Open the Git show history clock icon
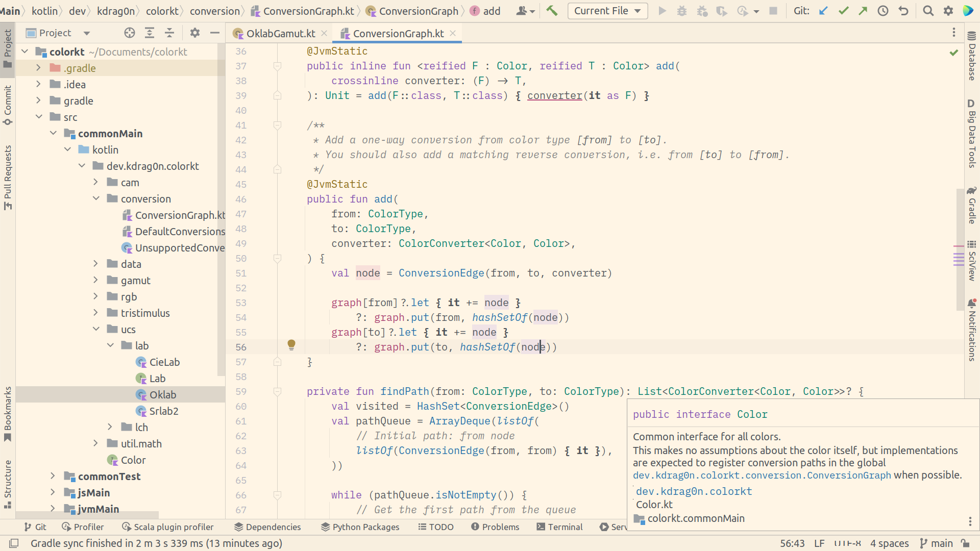Viewport: 980px width, 551px height. click(883, 11)
